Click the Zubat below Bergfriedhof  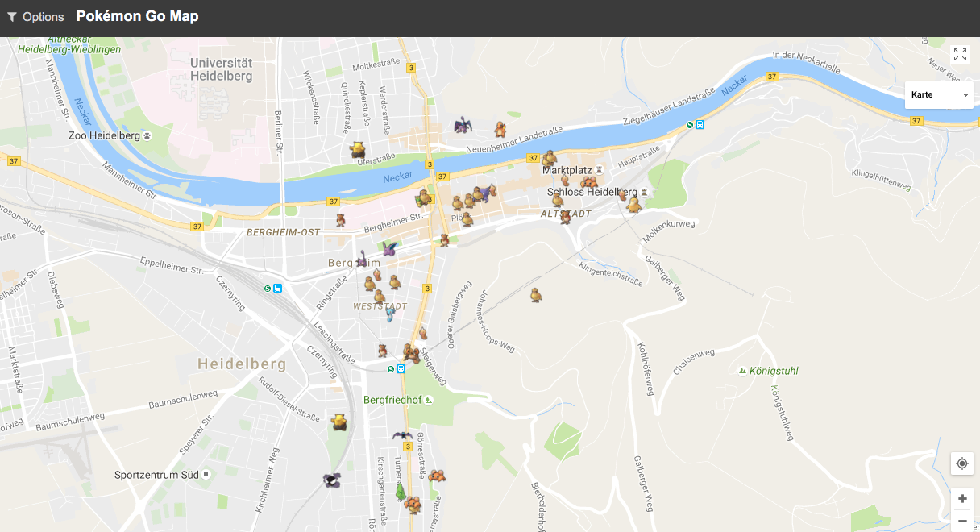(x=402, y=436)
